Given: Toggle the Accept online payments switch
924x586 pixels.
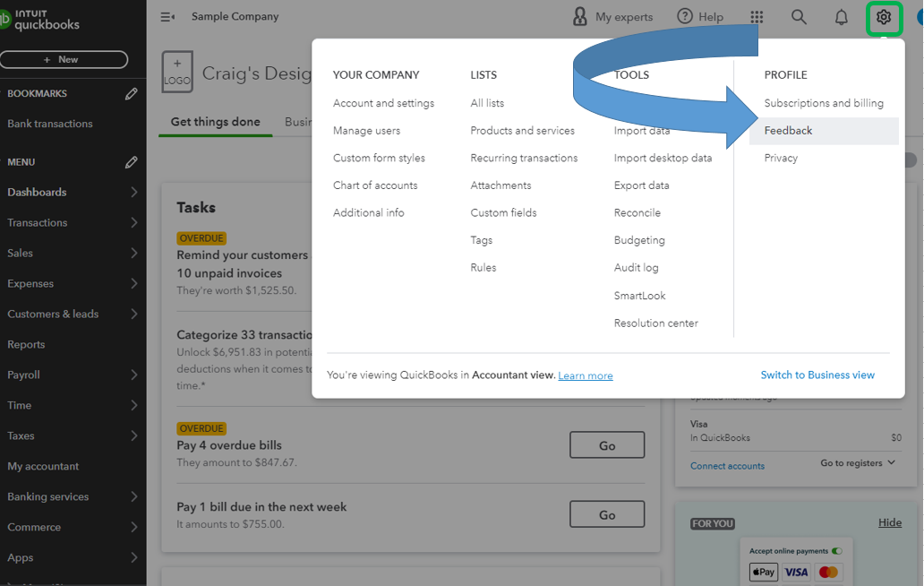Looking at the screenshot, I should 837,551.
